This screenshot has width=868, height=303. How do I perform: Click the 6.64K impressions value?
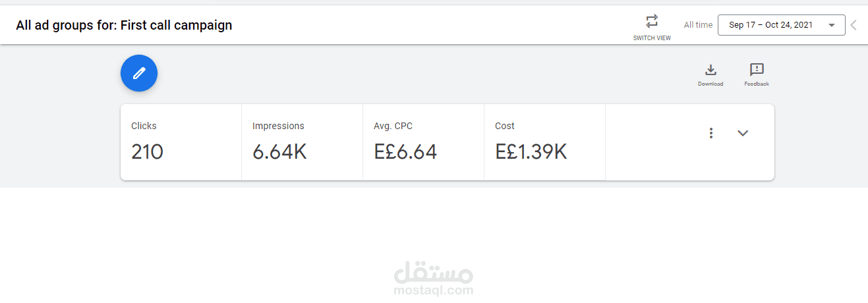point(279,152)
